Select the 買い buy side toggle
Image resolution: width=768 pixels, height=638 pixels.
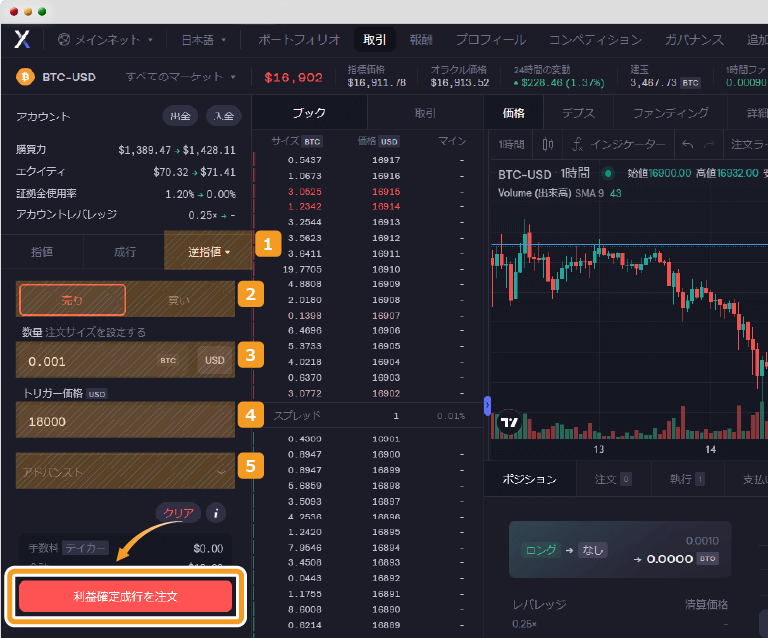[x=179, y=300]
